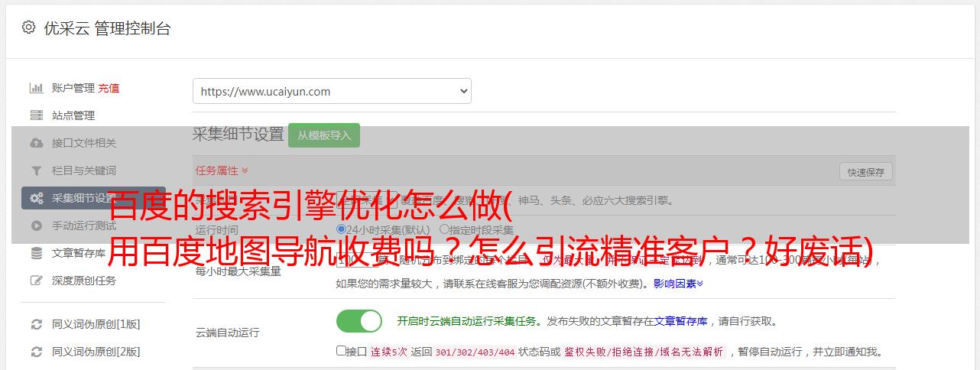Click the play icon for 手动运行测试

36,226
